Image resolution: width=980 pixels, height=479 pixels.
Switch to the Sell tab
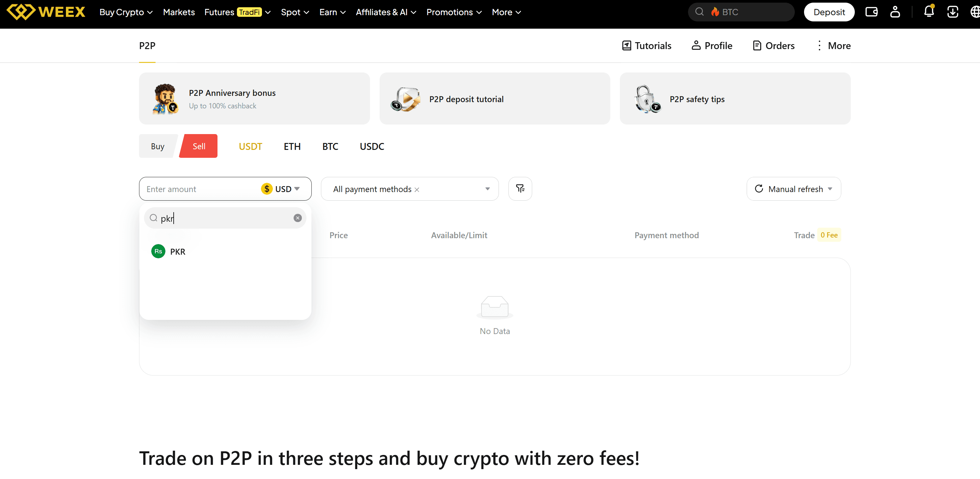coord(199,146)
